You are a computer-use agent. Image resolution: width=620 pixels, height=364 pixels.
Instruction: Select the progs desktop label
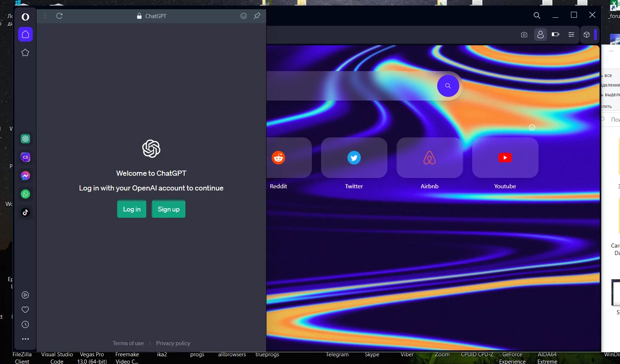pyautogui.click(x=197, y=354)
